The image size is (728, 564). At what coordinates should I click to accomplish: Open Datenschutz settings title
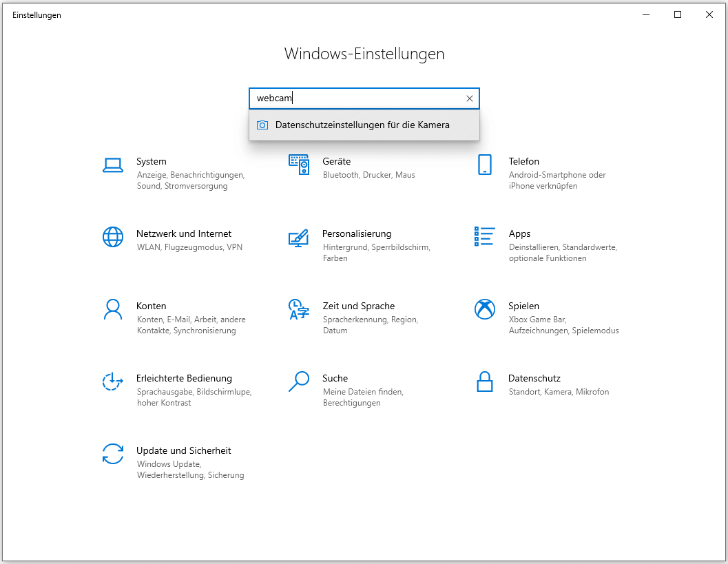point(534,379)
